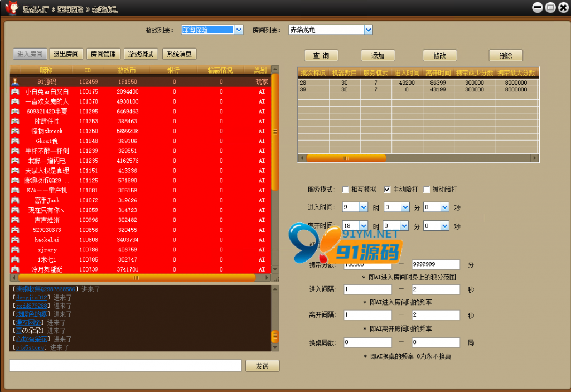Open the 离开时间 hour dropdown showing 18
The width and height of the screenshot is (571, 392).
(x=364, y=226)
